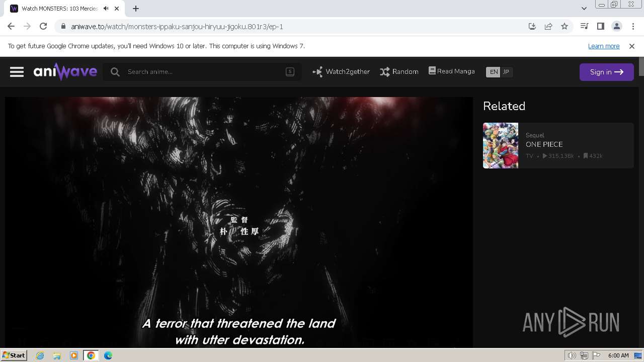644x362 pixels.
Task: Select Chrome taskbar icon
Action: coord(91,355)
